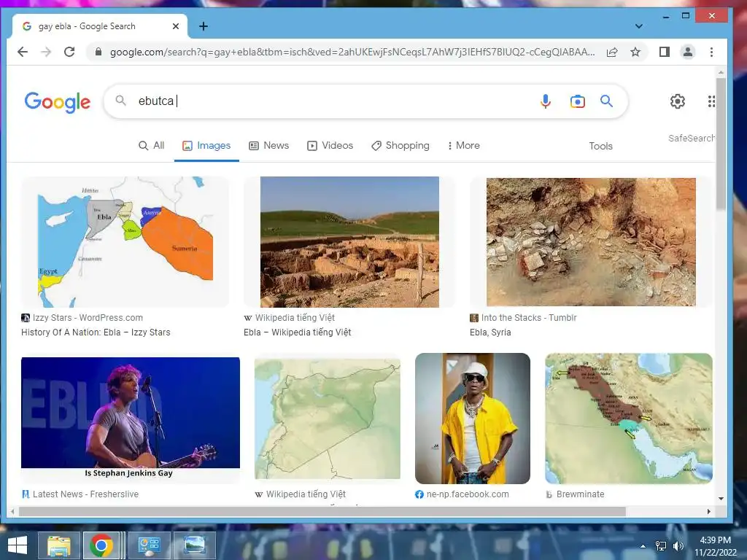
Task: Click the horizontal scrollbar thumb
Action: click(322, 511)
